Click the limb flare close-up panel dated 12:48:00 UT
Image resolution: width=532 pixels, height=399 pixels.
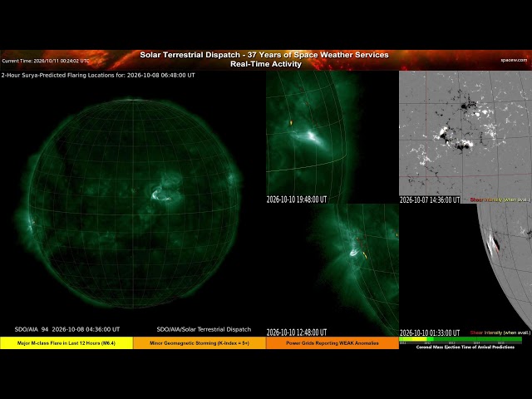click(x=332, y=270)
